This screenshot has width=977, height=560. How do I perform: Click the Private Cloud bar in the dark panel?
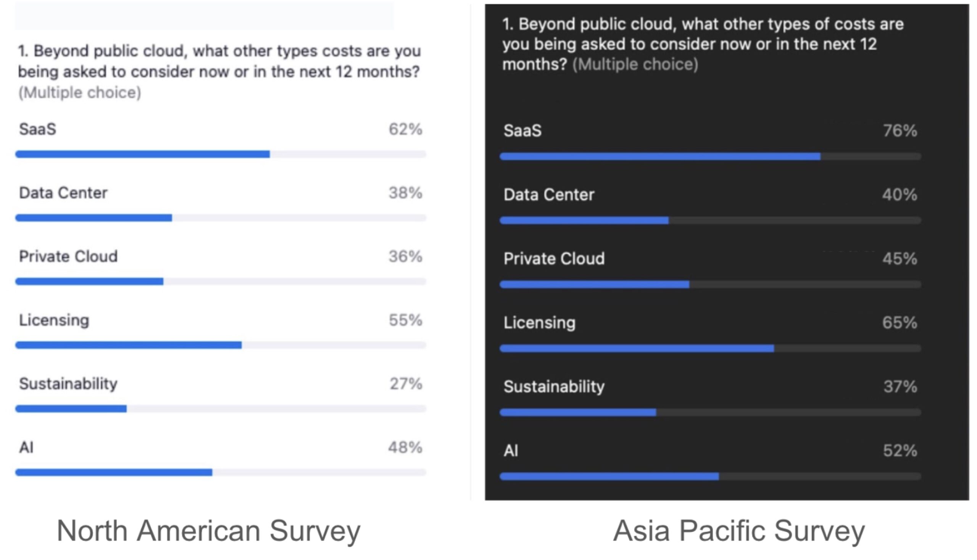coord(710,285)
